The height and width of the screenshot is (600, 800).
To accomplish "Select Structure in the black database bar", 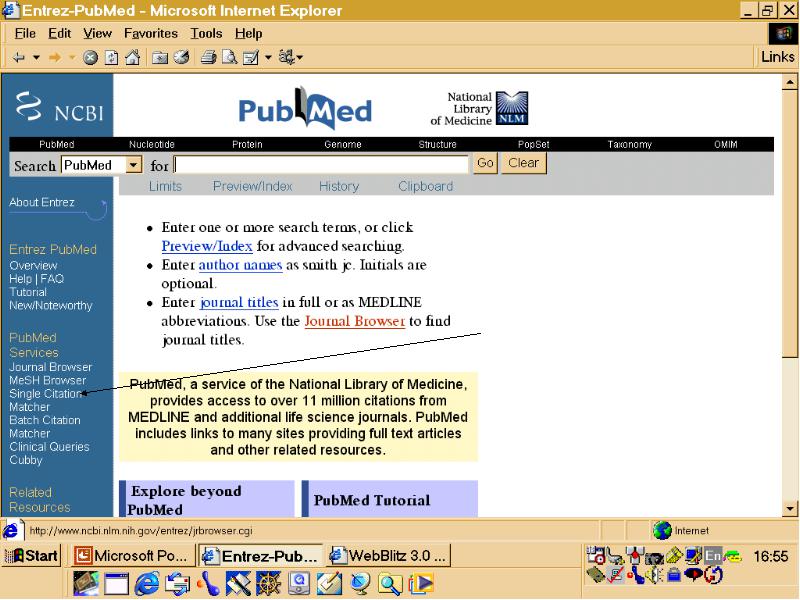I will coord(437,144).
